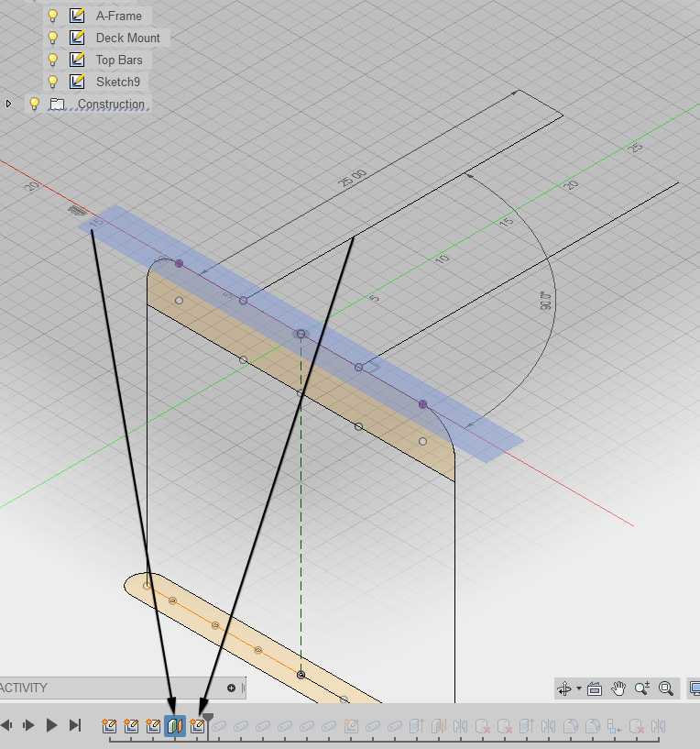Expand the Construction folder in the browser
Image resolution: width=700 pixels, height=749 pixels.
click(x=8, y=104)
